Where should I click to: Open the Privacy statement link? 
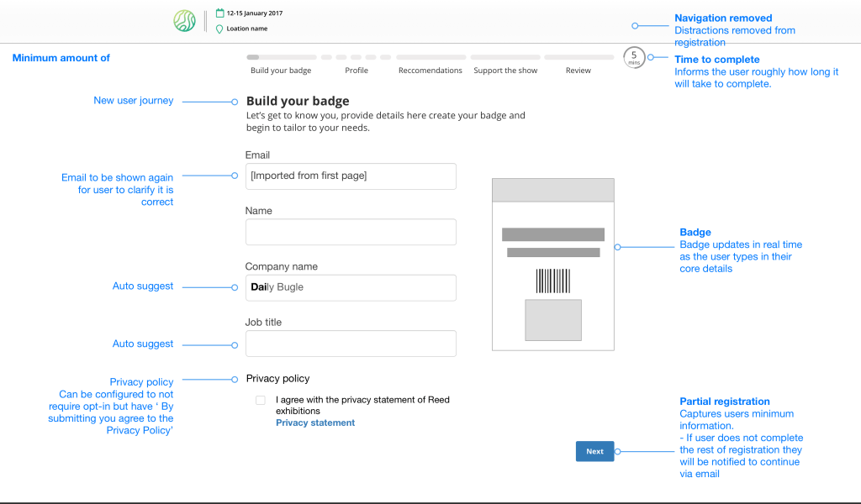315,423
